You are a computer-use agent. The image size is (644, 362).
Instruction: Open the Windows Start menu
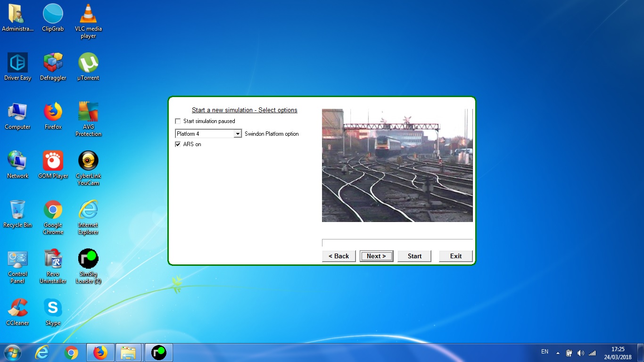pyautogui.click(x=13, y=353)
